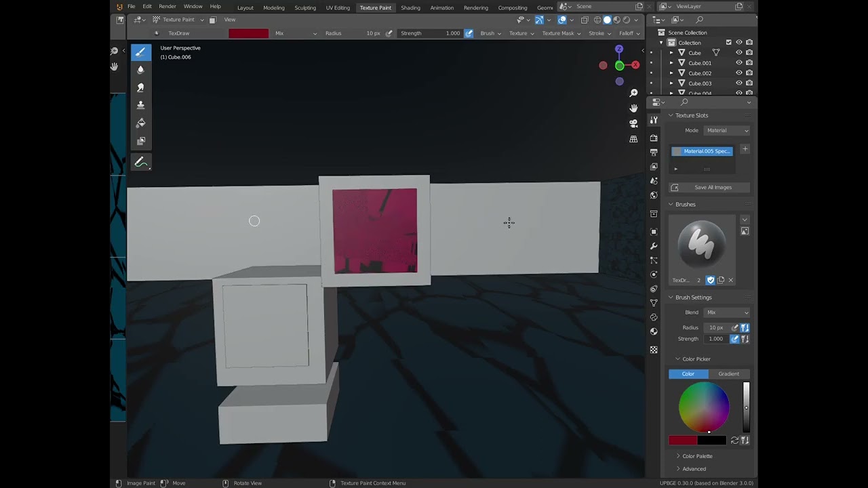Screen dimensions: 868x488
Task: Hide Cube.002 via its eye icon
Action: coord(739,73)
